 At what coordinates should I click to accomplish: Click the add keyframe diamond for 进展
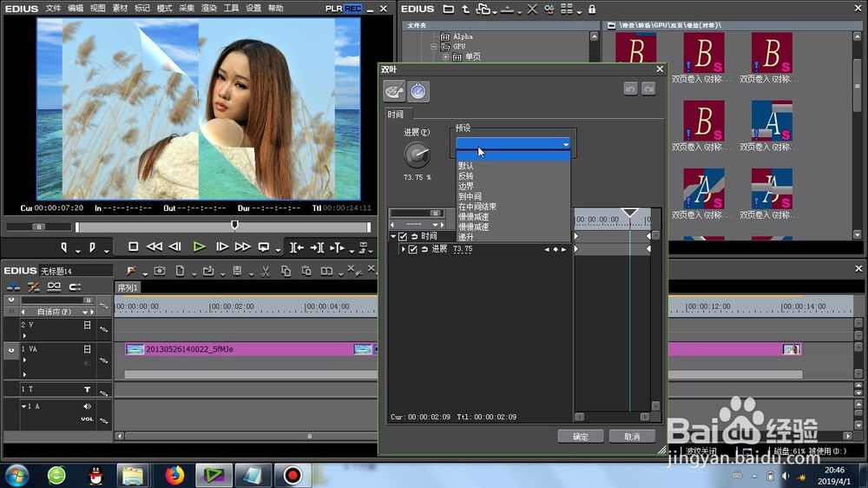click(556, 250)
